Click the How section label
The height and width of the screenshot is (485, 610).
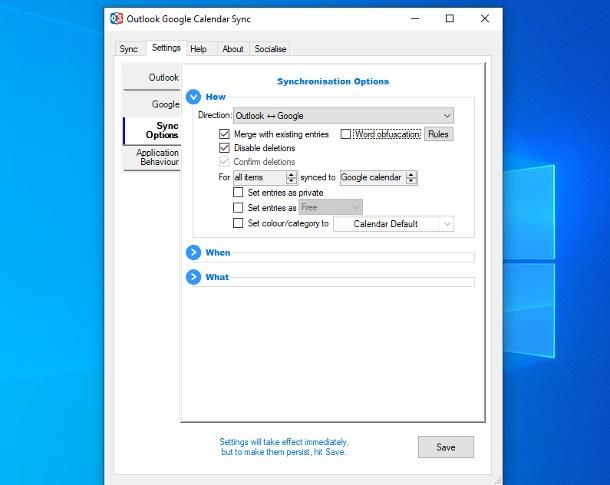pyautogui.click(x=216, y=97)
